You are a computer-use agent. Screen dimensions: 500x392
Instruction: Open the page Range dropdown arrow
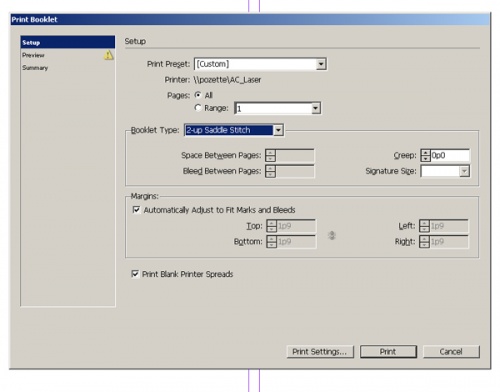pyautogui.click(x=315, y=108)
